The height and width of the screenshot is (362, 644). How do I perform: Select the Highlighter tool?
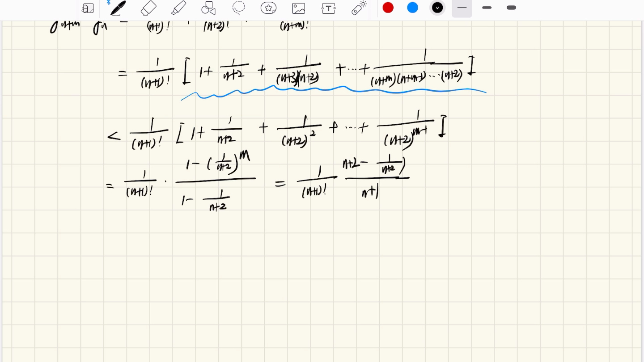click(x=179, y=8)
